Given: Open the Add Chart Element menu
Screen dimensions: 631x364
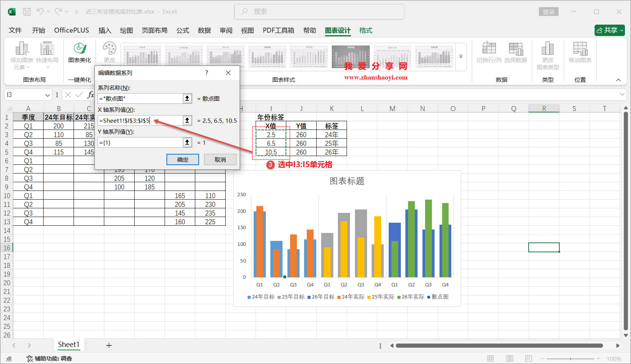Looking at the screenshot, I should [22, 56].
